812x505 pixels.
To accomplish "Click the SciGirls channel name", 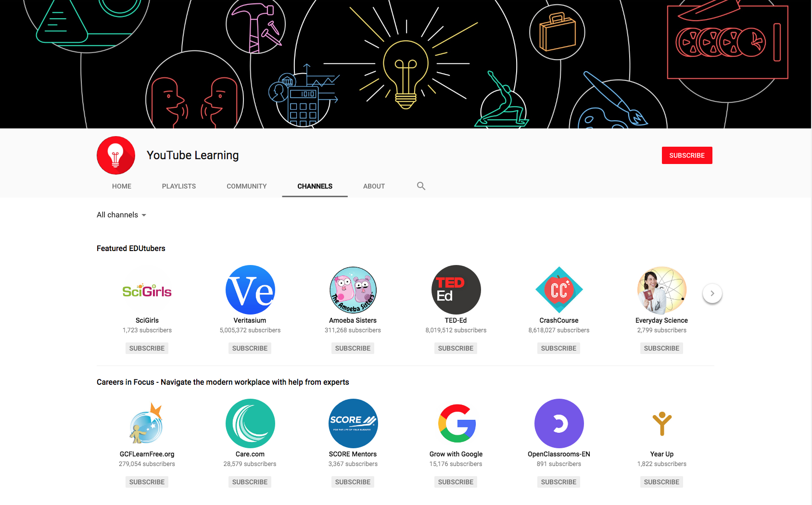I will [147, 320].
